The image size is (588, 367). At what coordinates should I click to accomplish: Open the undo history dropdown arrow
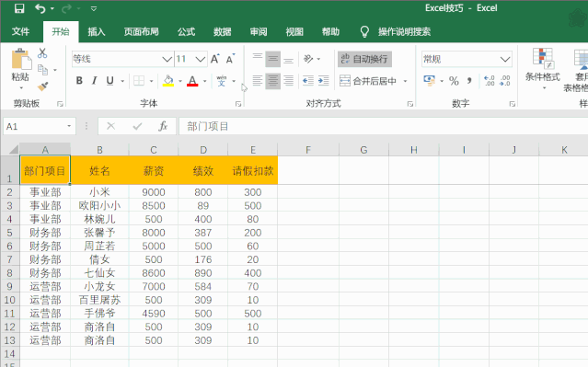click(x=52, y=8)
